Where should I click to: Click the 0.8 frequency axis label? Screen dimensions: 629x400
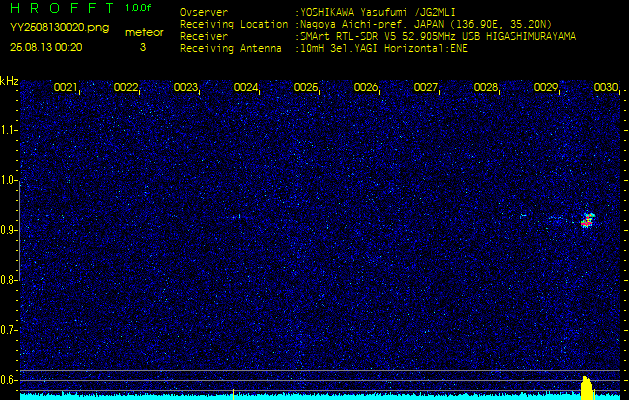(8, 280)
